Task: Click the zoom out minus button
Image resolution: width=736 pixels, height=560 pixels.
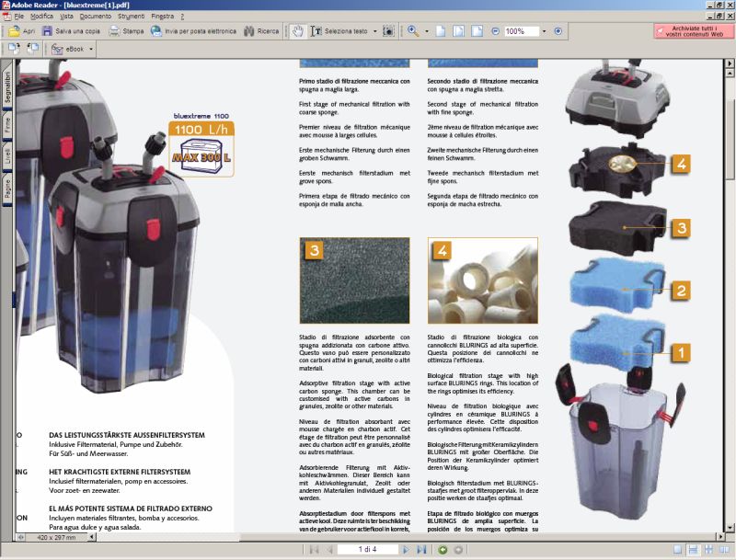Action: [495, 31]
